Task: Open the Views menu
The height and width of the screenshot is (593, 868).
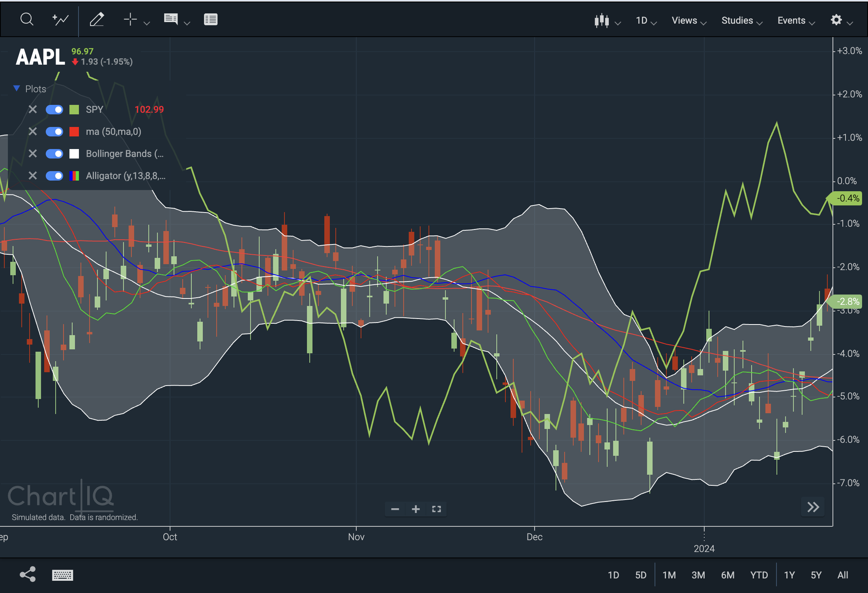Action: pos(689,21)
